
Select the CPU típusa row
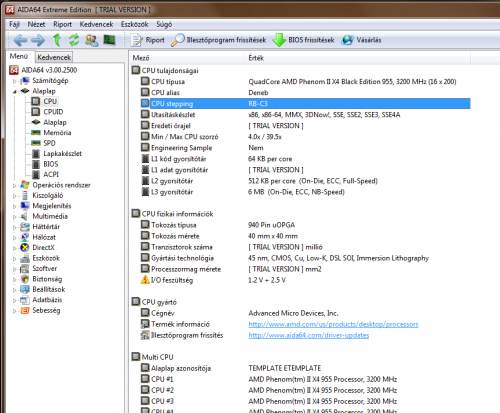pos(305,82)
